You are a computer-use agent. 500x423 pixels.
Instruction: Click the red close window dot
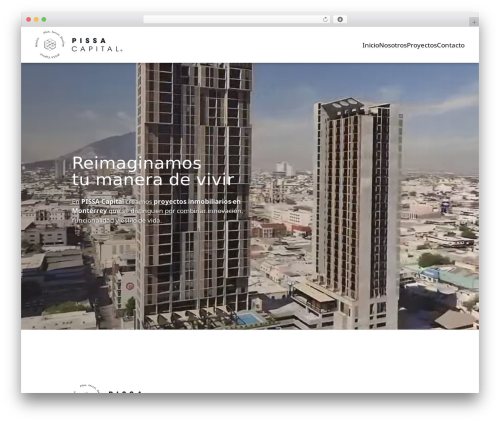(x=29, y=19)
